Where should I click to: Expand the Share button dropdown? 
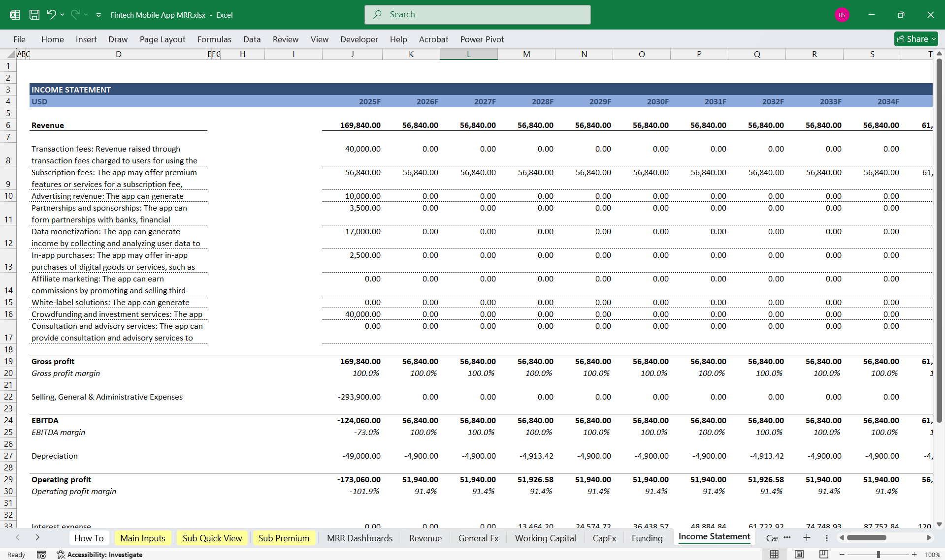coord(934,39)
